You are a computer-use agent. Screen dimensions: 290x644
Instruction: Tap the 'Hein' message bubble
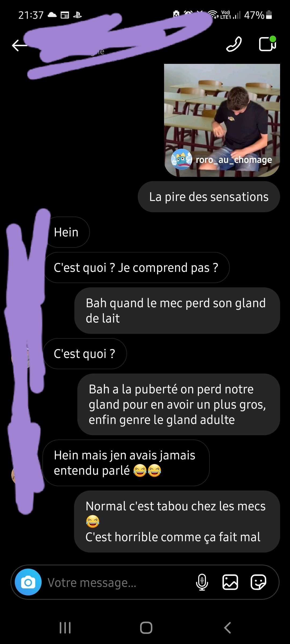pos(66,232)
